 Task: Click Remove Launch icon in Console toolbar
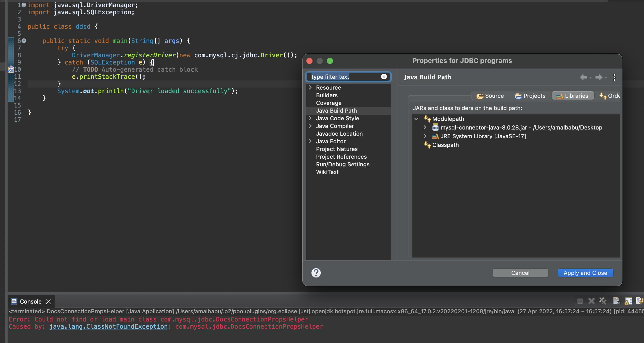[x=591, y=301]
